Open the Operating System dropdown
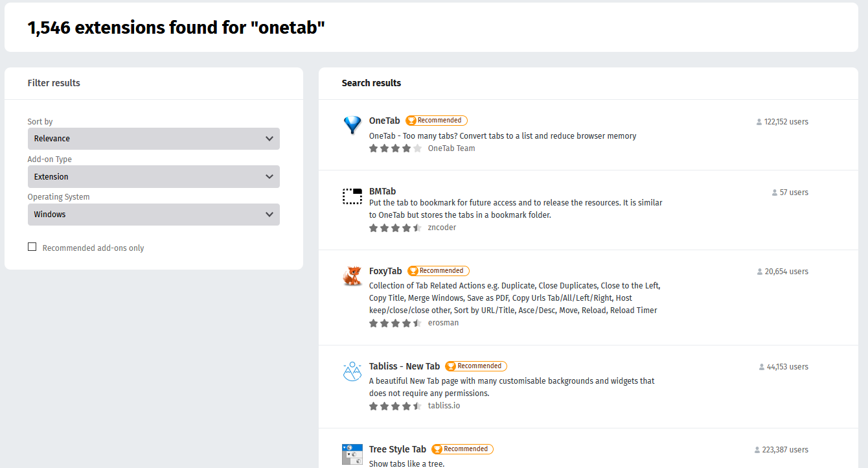 154,215
